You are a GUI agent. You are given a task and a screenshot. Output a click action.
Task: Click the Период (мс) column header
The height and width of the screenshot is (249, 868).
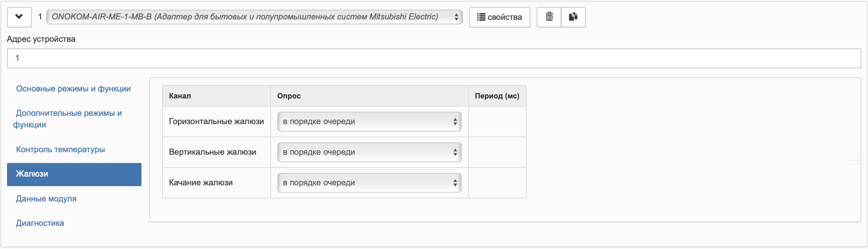[x=497, y=96]
